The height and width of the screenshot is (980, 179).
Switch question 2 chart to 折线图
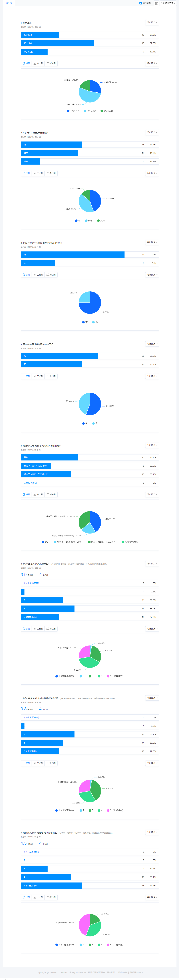tap(51, 173)
